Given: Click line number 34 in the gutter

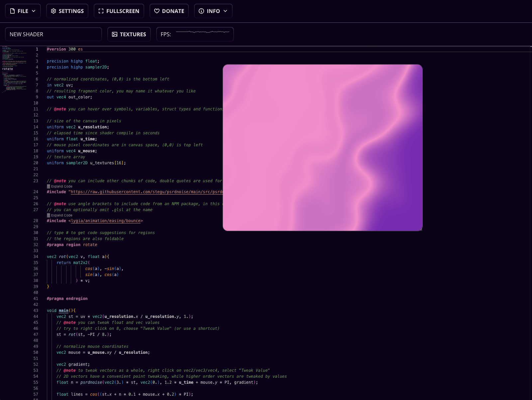Looking at the screenshot, I should pyautogui.click(x=36, y=257).
